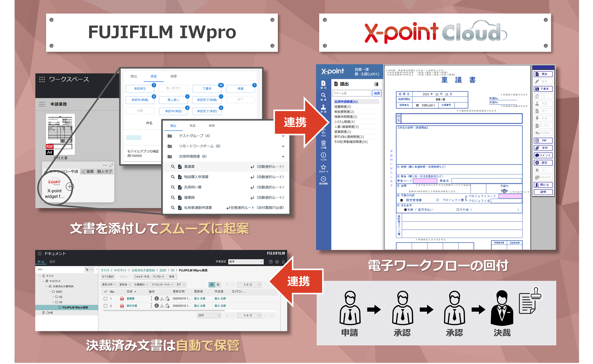Switch to thumbnail grid view icon
The height and width of the screenshot is (364, 593).
click(x=218, y=285)
